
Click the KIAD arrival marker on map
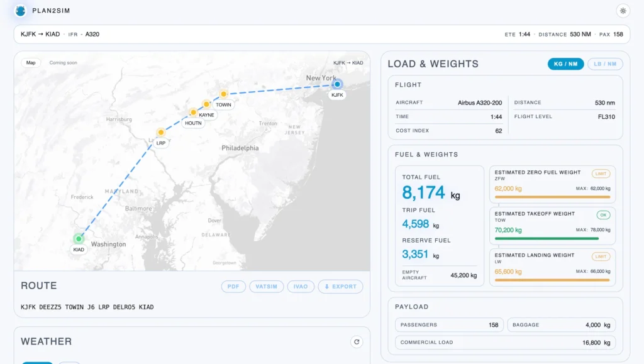[x=79, y=239]
